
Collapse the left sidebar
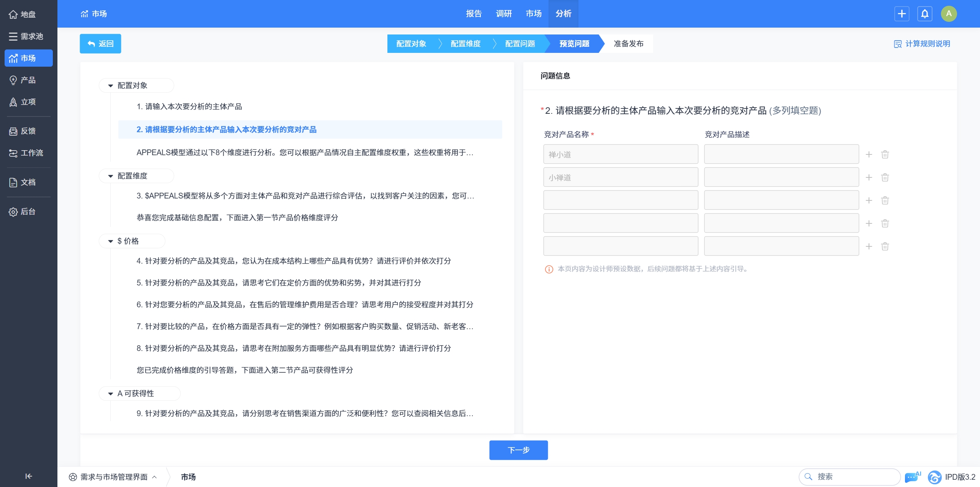click(28, 476)
